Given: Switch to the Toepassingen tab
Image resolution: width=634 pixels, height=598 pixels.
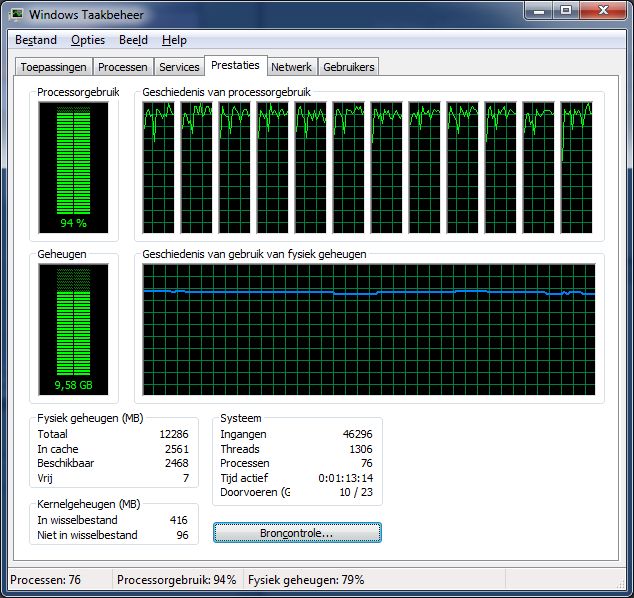Looking at the screenshot, I should [54, 67].
